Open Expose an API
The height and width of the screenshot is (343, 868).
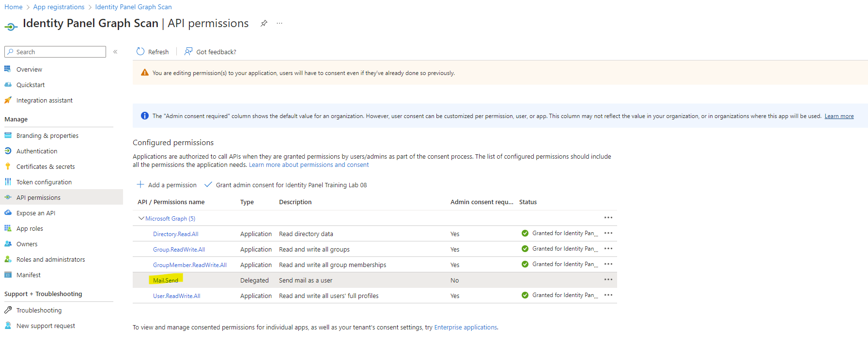coord(36,213)
